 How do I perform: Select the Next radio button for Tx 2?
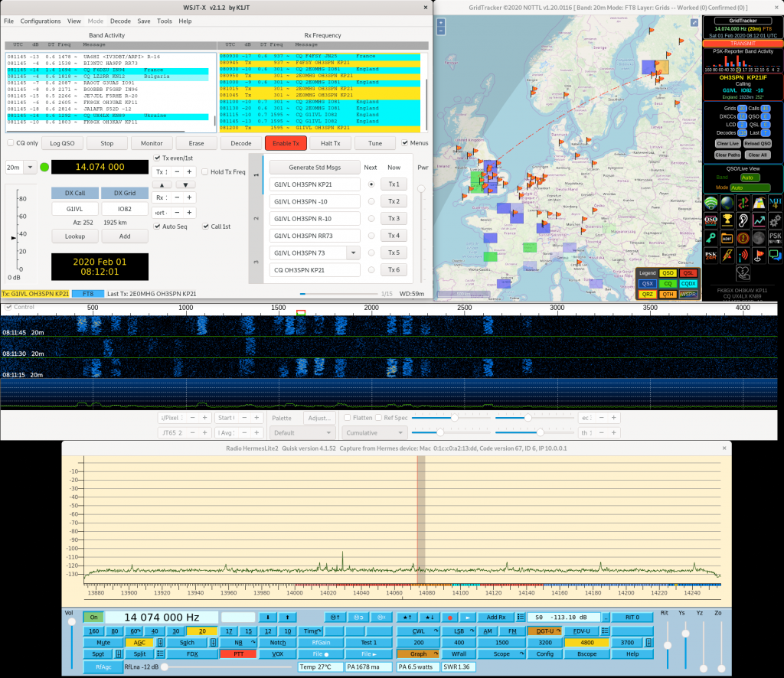click(x=371, y=201)
